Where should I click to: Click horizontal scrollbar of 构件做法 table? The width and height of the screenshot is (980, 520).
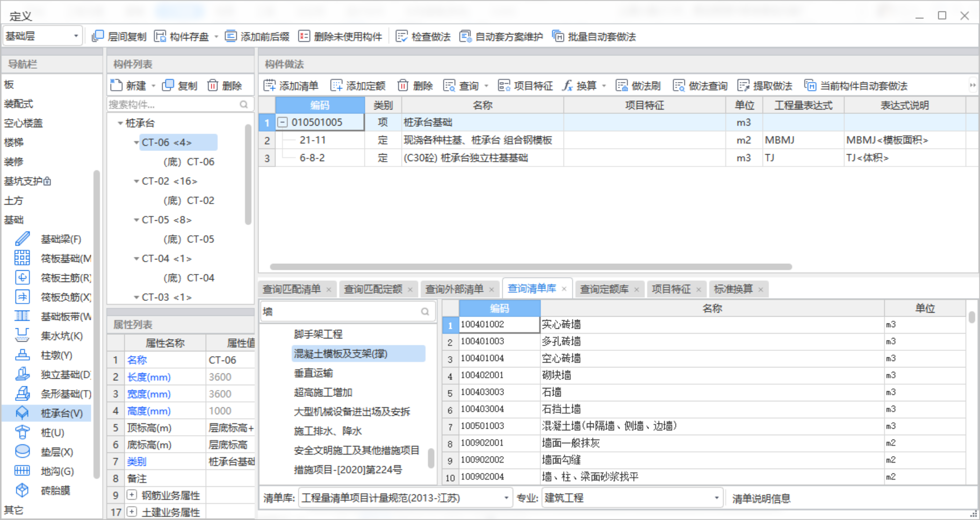pos(531,266)
